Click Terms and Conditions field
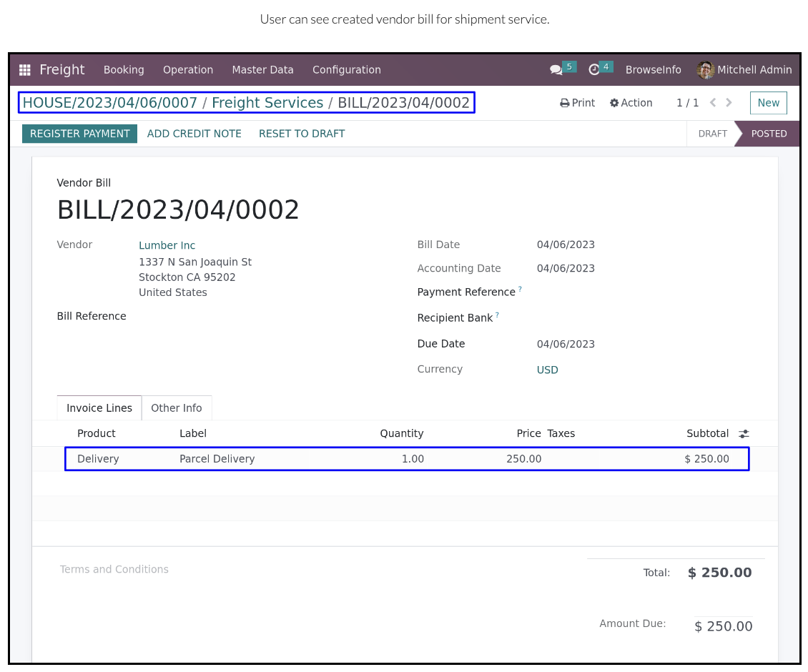The image size is (808, 672). tap(114, 569)
